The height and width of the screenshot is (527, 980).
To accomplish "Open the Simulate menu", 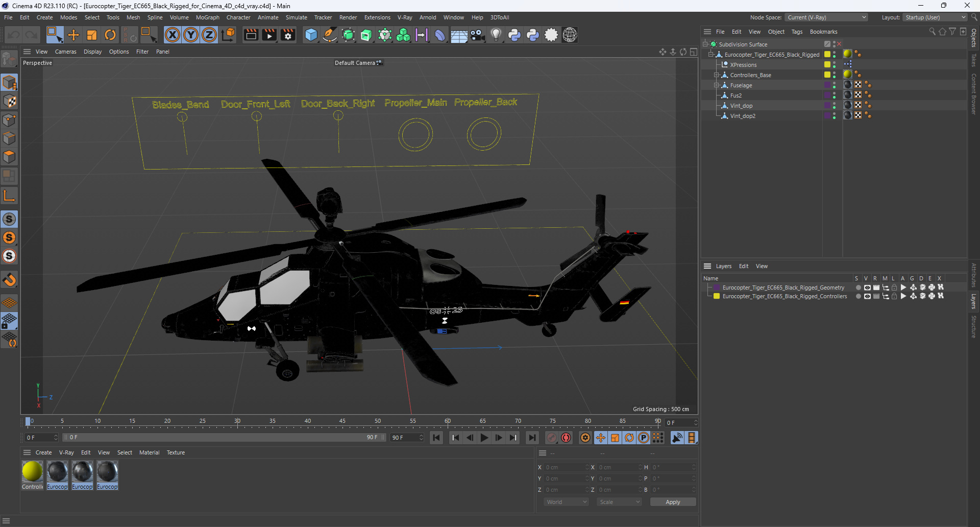I will [297, 17].
